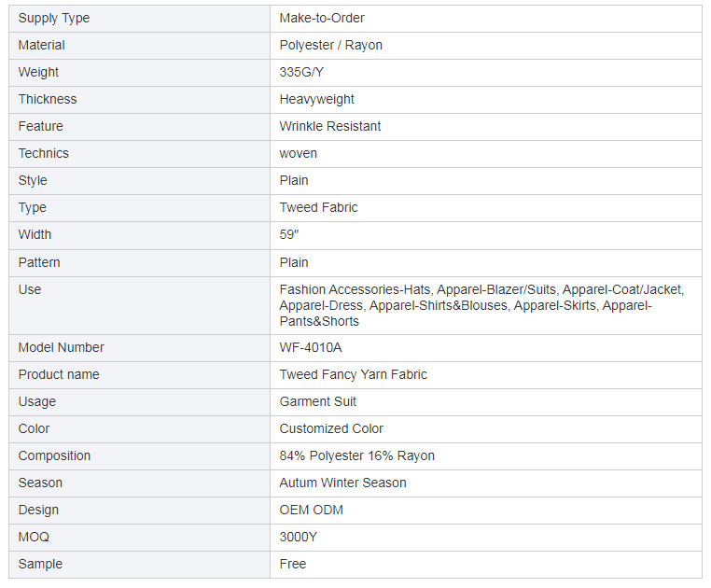Select the Customized Color value

point(331,428)
